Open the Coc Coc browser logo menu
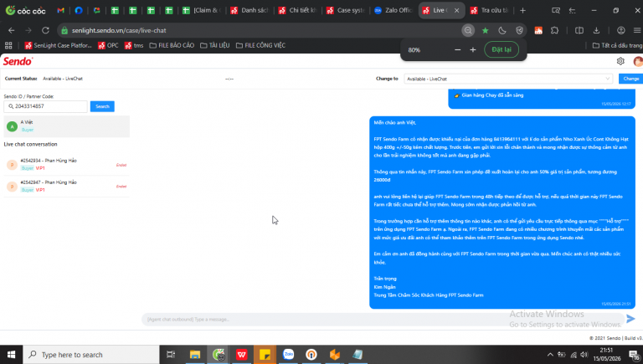Screen dimensions: 643x364 [25, 10]
